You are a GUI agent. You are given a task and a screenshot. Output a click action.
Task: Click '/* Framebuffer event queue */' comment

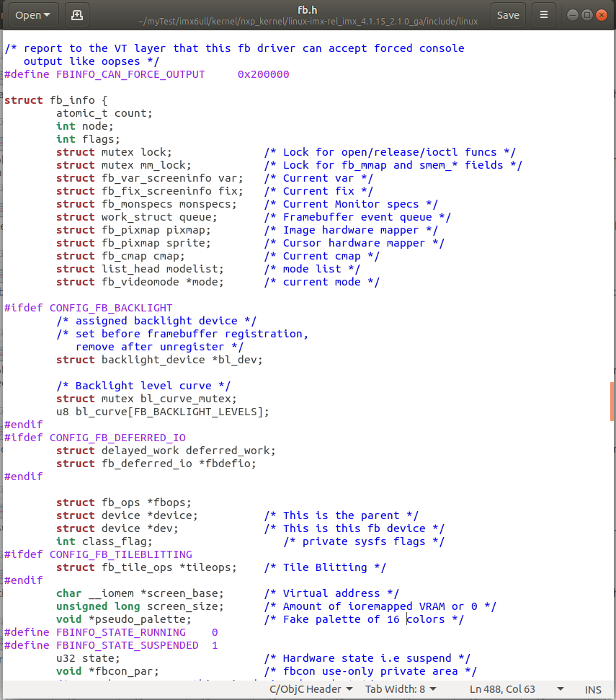coord(357,216)
